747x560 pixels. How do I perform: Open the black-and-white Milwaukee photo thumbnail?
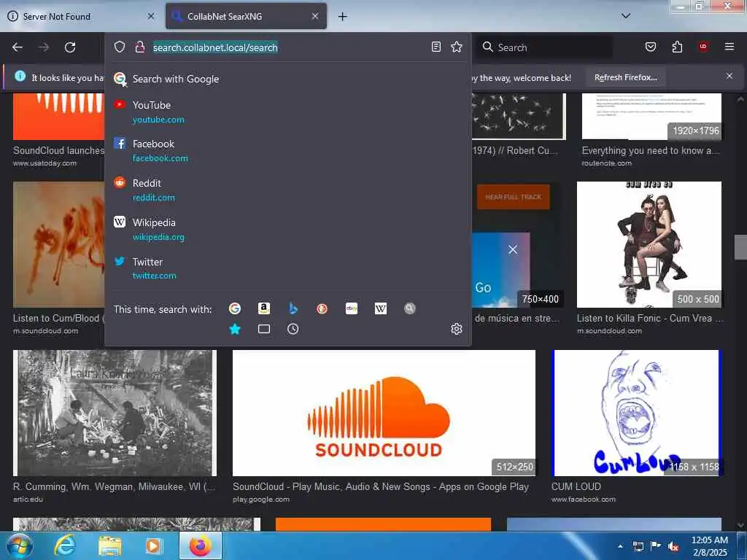(x=115, y=413)
